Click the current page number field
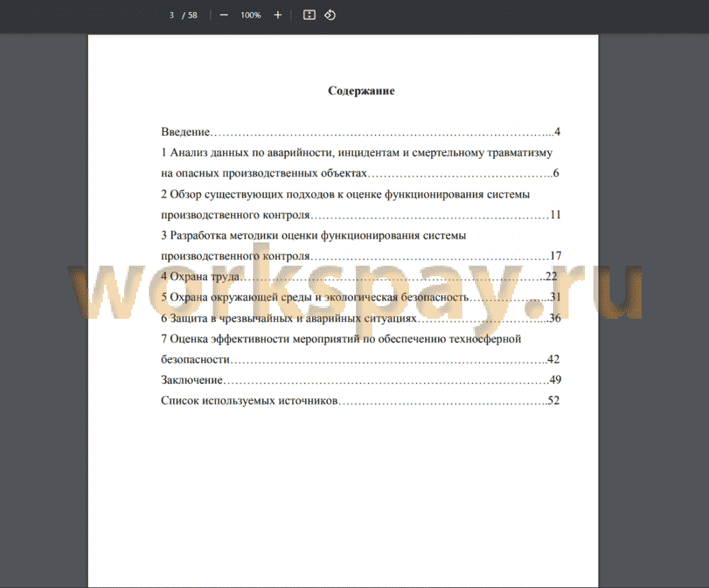The image size is (709, 588). point(172,15)
